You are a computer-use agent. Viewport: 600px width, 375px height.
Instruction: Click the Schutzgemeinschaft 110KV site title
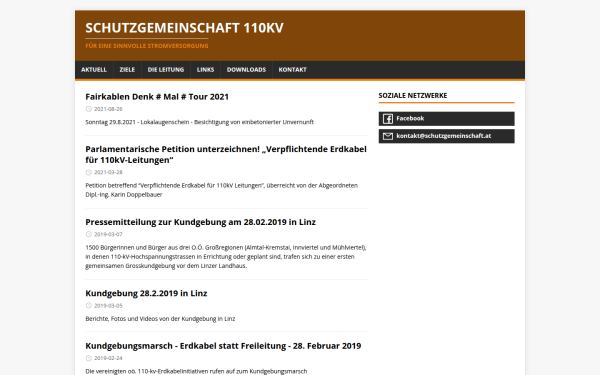184,28
